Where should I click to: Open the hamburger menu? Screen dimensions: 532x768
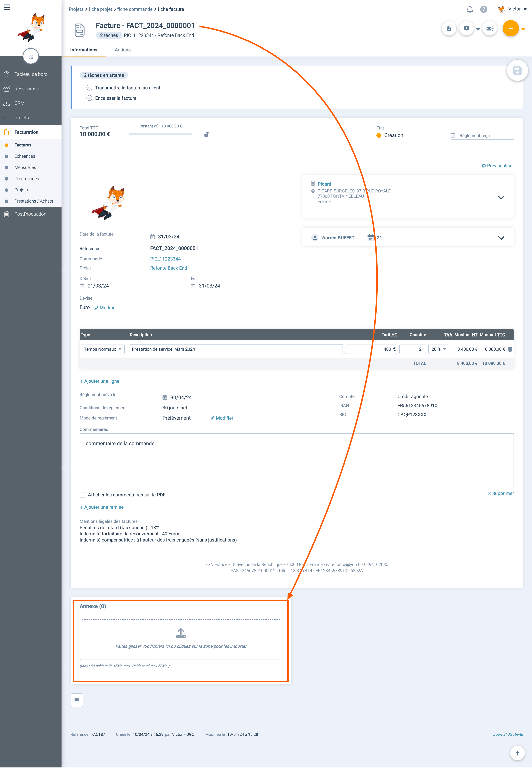[x=7, y=7]
